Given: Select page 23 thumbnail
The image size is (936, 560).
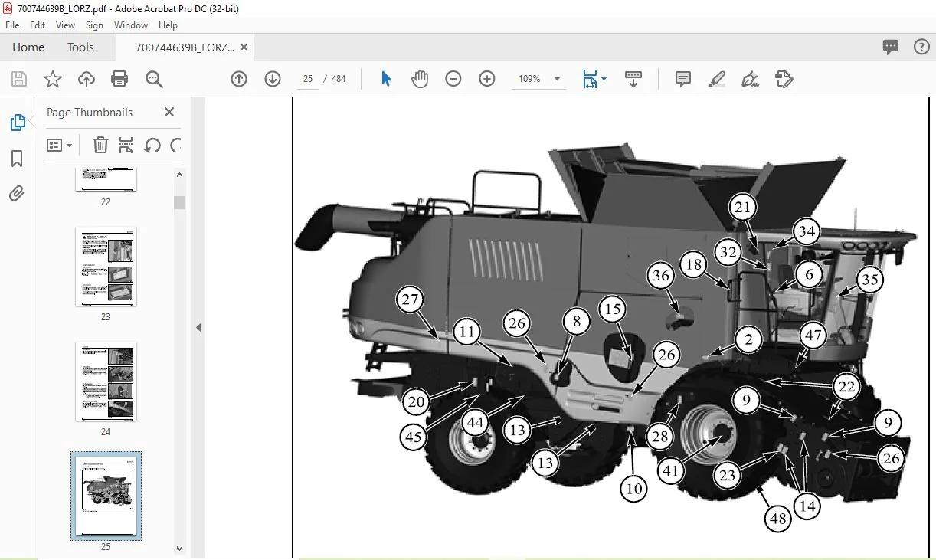Looking at the screenshot, I should (106, 267).
